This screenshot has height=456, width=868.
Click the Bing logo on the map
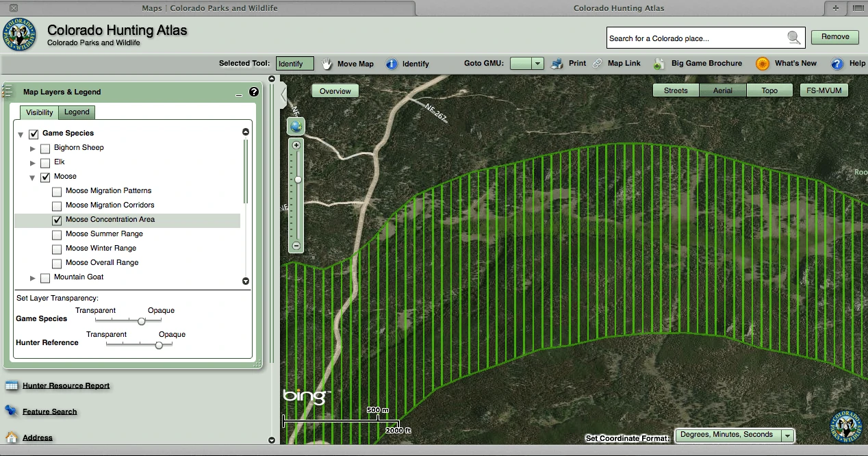[307, 396]
